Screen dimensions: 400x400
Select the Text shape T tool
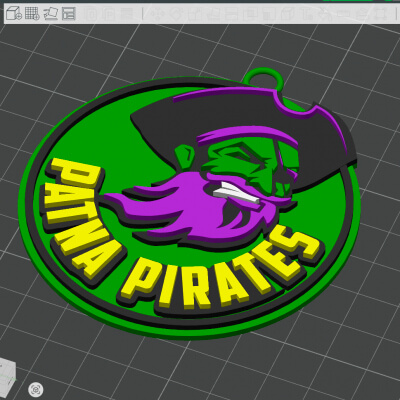(306, 14)
